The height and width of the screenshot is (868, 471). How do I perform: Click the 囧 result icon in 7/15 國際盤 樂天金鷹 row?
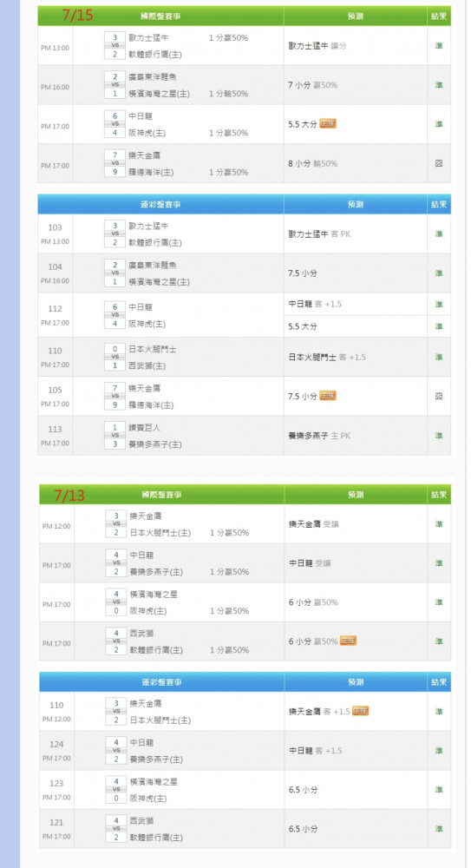click(439, 163)
